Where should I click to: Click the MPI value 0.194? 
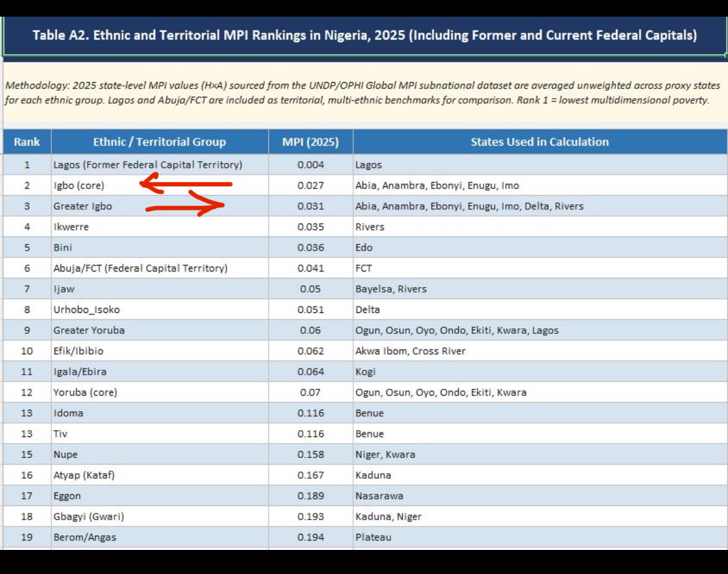(x=311, y=537)
